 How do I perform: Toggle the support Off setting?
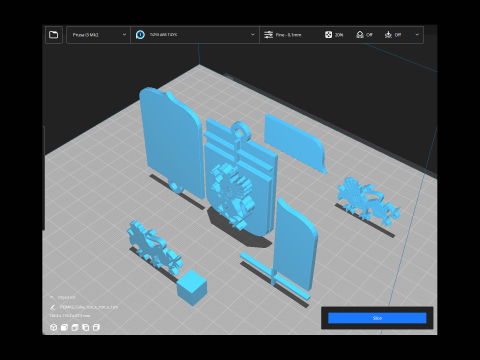(x=364, y=35)
